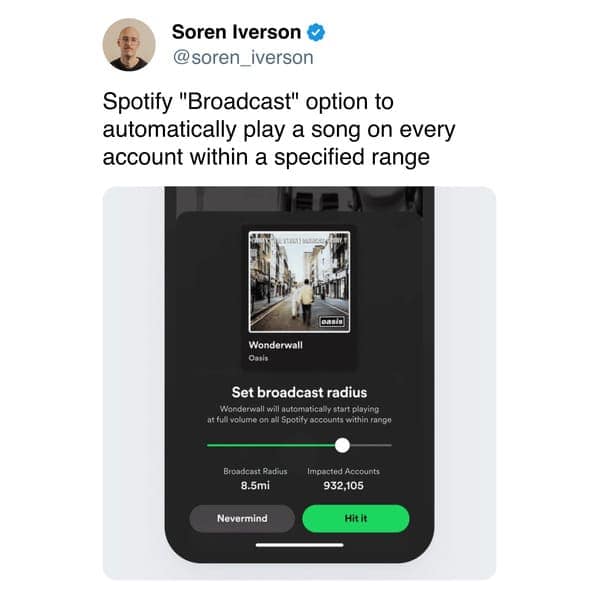Click the broadcast radius slider handle
Image resolution: width=599 pixels, height=599 pixels.
(342, 445)
